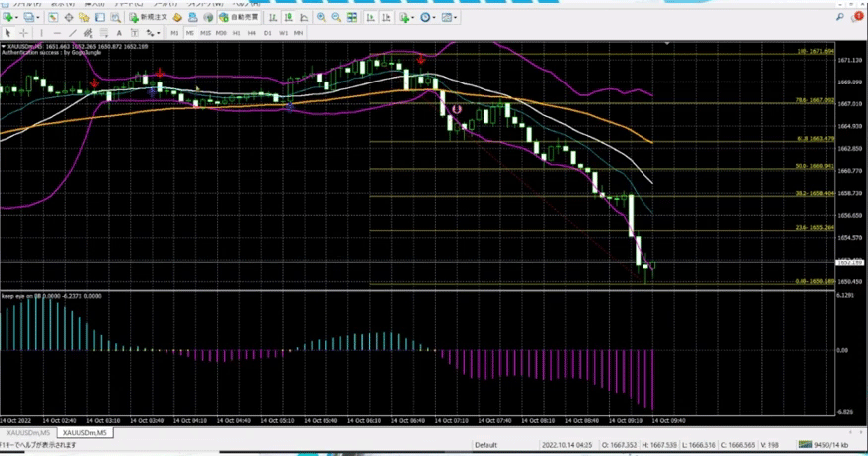The height and width of the screenshot is (456, 868).
Task: Select the text label tool
Action: point(134,33)
